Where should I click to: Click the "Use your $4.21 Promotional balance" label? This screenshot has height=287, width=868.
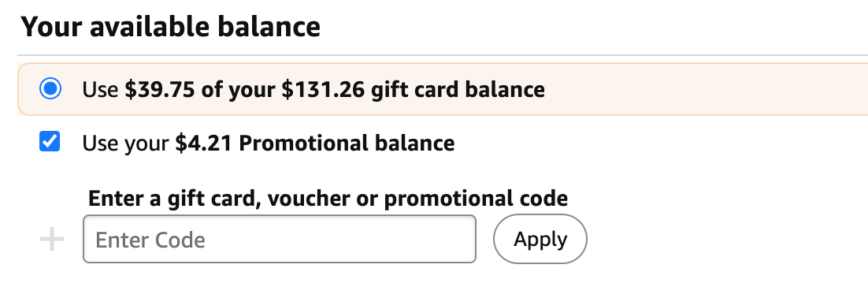(x=269, y=143)
